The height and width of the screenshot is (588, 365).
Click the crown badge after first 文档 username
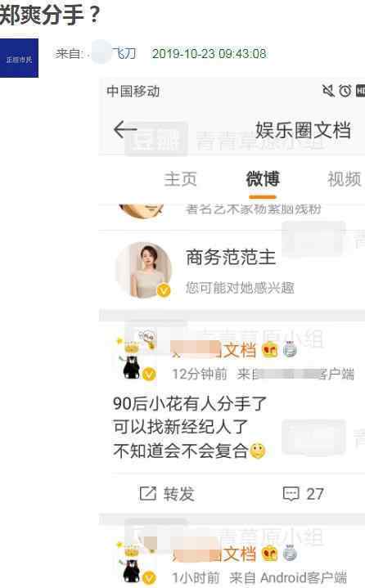pyautogui.click(x=270, y=350)
